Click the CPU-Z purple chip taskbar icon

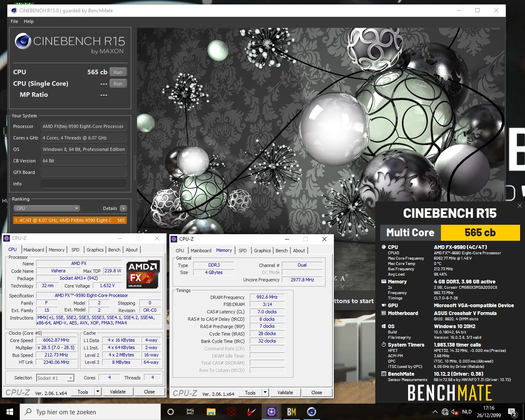[272, 412]
